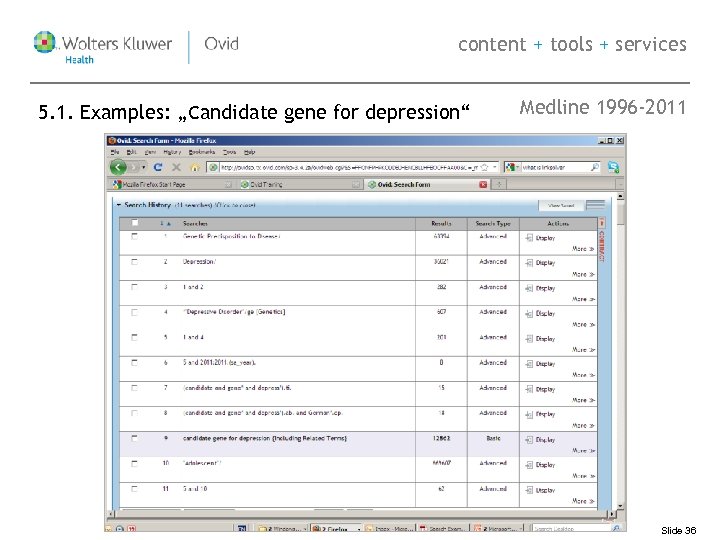Viewport: 720px width, 540px height.
Task: Click the Firefox Forward arrow button
Action: (134, 167)
